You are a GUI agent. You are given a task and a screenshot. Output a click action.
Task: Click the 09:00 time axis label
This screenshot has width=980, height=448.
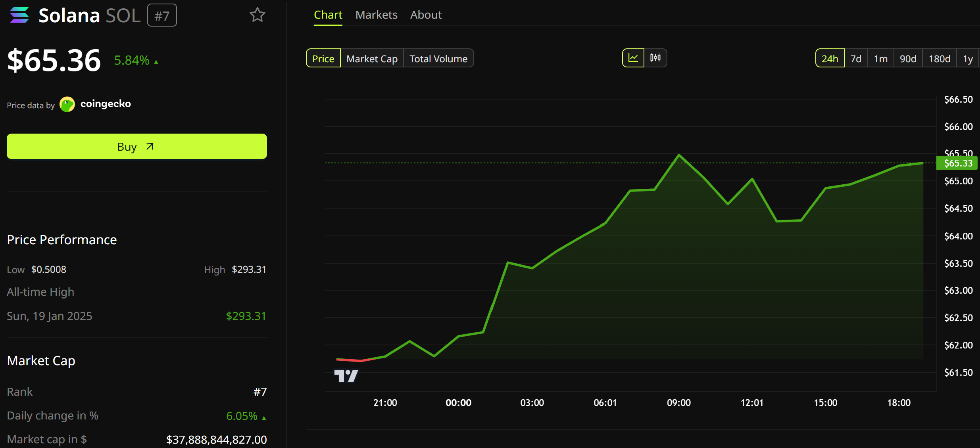679,403
